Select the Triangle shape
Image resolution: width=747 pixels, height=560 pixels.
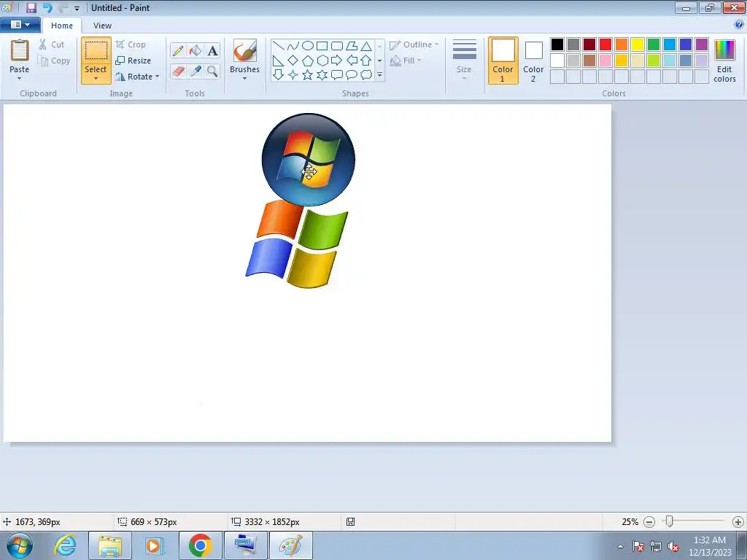coord(366,46)
